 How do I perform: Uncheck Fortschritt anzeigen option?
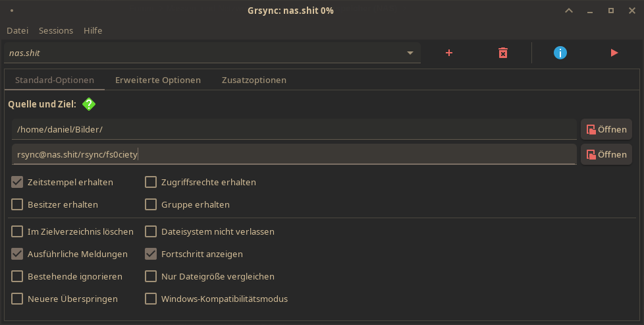click(x=151, y=254)
